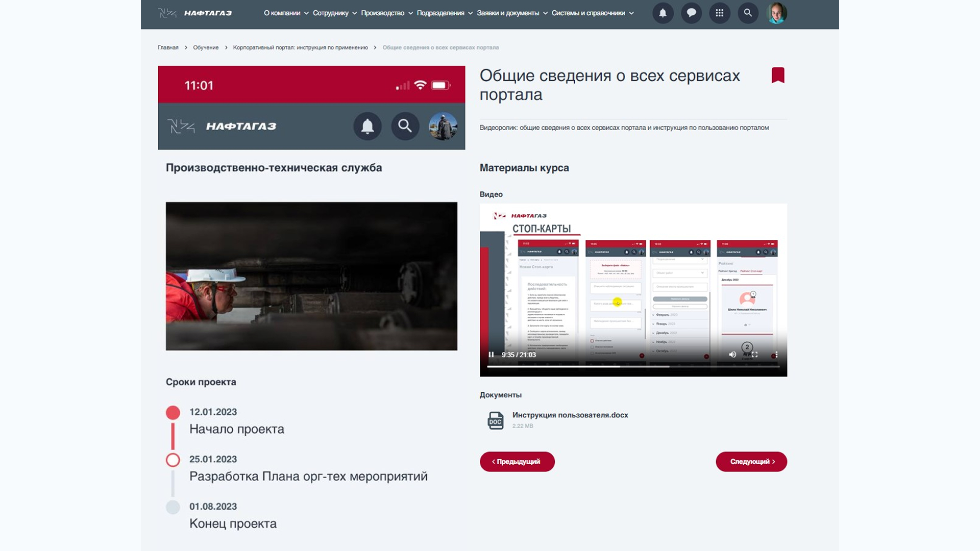Viewport: 980px width, 551px height.
Task: Expand the Системы и справочники menu
Action: tap(592, 13)
